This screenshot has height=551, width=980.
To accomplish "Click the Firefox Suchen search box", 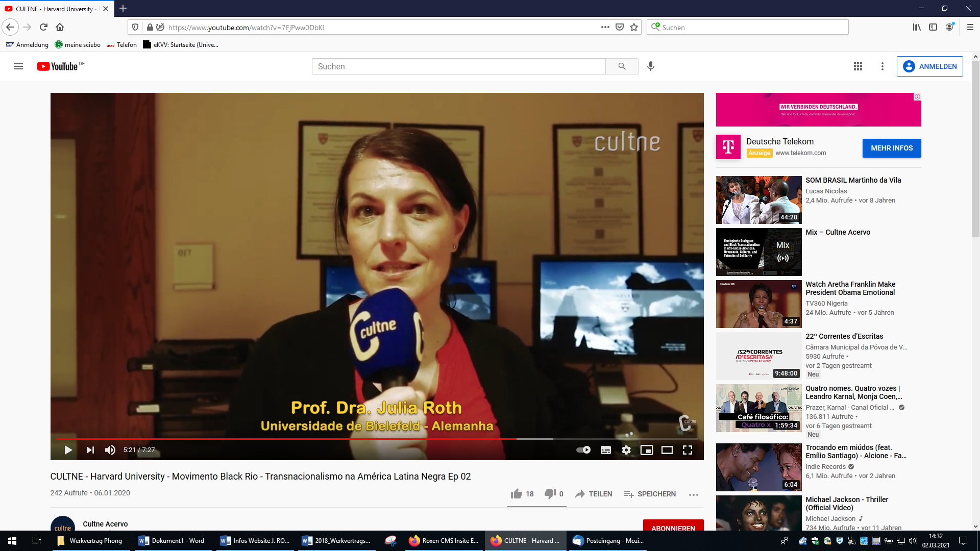I will 748,28.
